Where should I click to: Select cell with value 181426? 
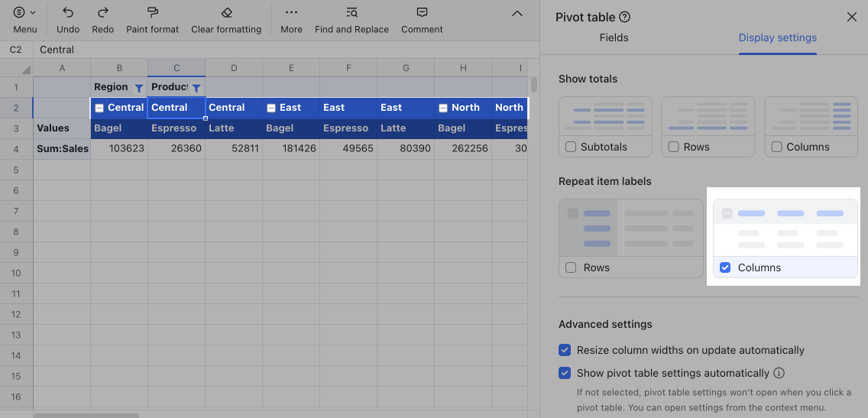click(x=291, y=149)
